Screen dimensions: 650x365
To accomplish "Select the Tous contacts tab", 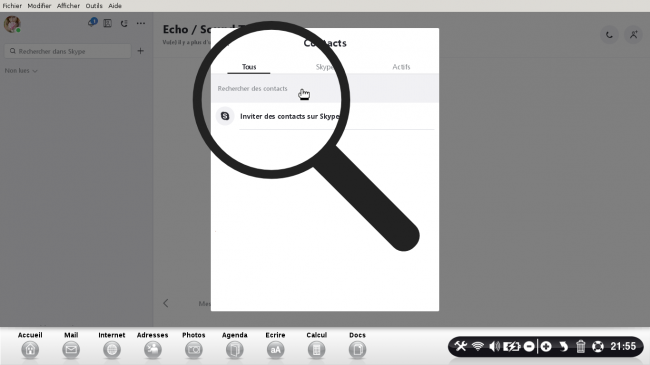I will pos(249,67).
